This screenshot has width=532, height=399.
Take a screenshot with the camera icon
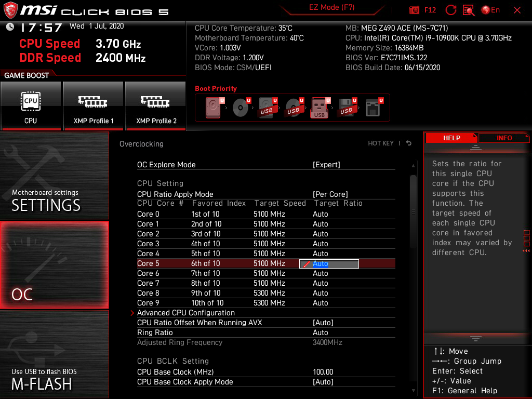click(x=414, y=10)
